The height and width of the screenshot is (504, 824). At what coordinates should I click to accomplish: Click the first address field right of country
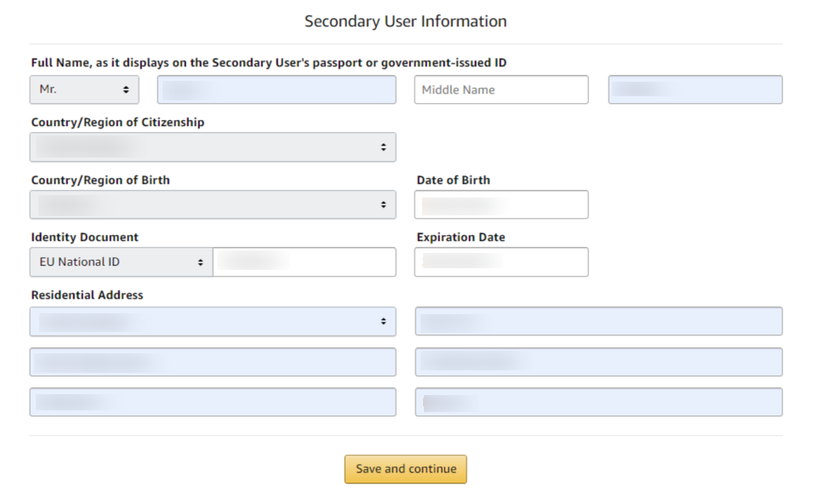click(598, 321)
